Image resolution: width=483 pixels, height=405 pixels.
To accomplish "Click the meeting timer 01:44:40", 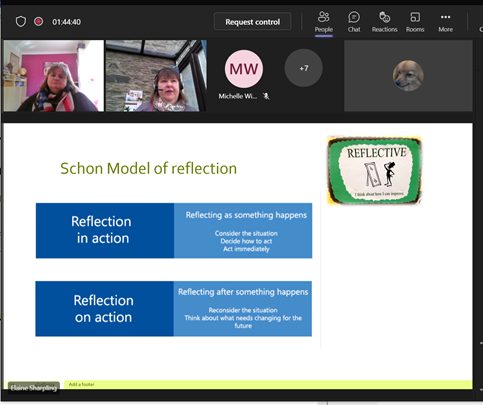I will coord(66,22).
